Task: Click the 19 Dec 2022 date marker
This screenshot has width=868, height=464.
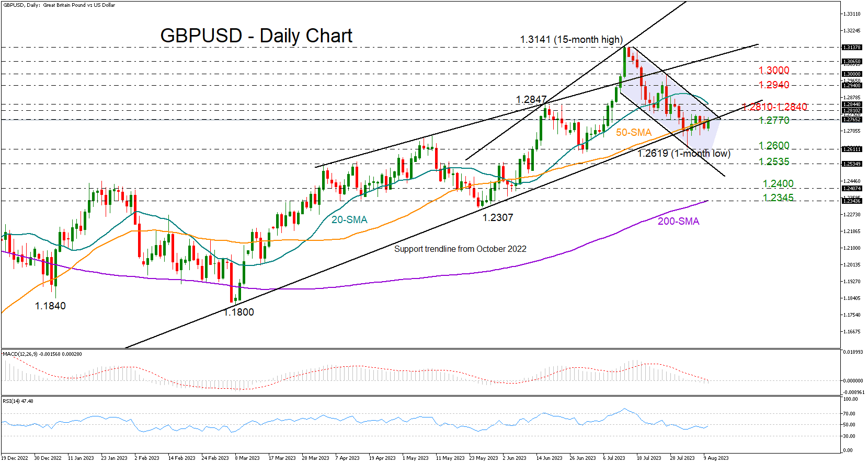Action: (15, 458)
